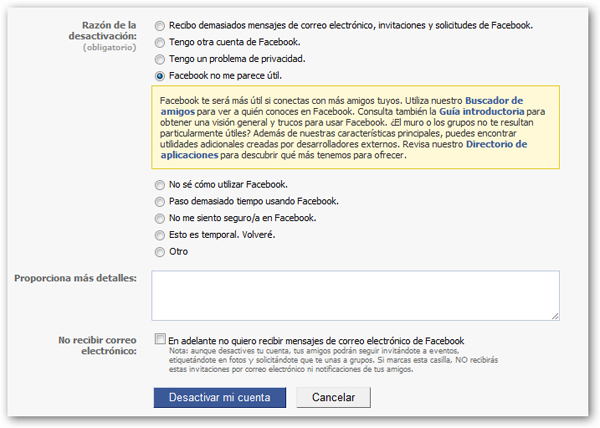Screen dimensions: 600x428
Task: Open the 'Directorio de aplicaciones' link
Action: click(496, 144)
